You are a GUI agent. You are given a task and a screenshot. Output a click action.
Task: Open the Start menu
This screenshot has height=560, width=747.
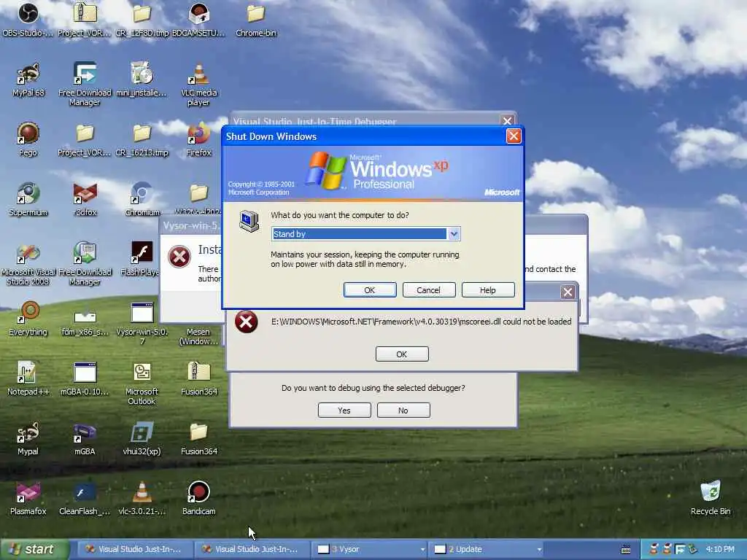[34, 550]
